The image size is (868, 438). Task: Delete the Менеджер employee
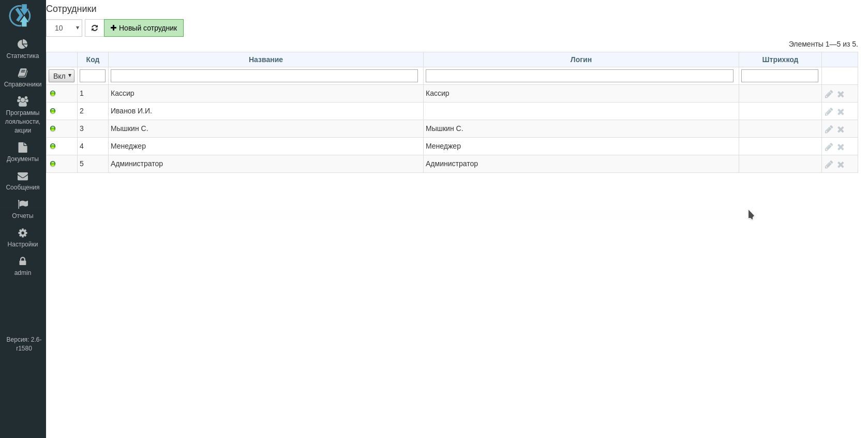point(841,147)
